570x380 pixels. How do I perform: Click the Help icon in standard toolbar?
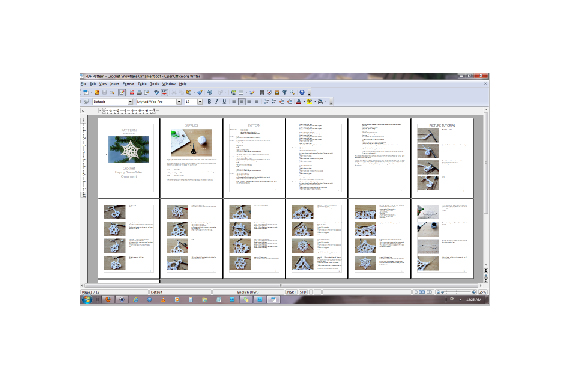point(302,93)
